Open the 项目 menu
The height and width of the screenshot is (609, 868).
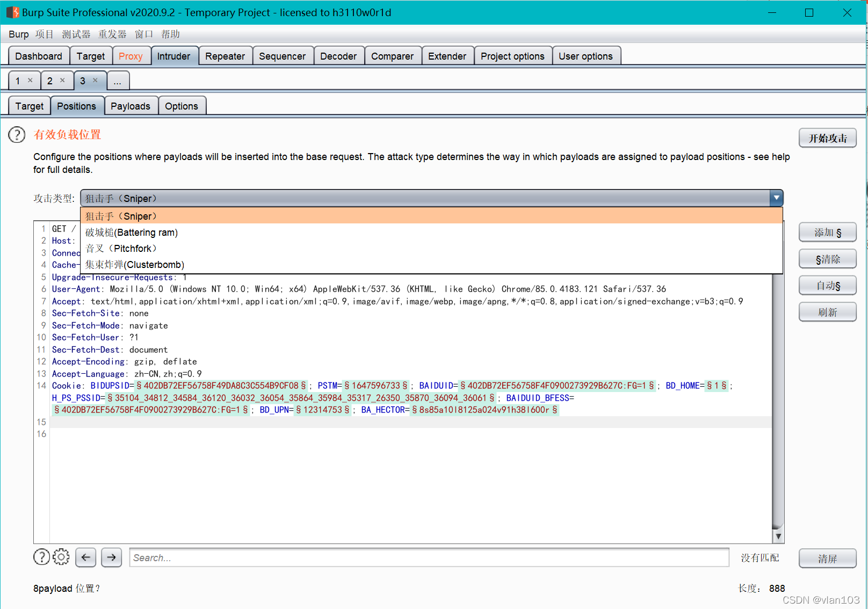pyautogui.click(x=45, y=34)
